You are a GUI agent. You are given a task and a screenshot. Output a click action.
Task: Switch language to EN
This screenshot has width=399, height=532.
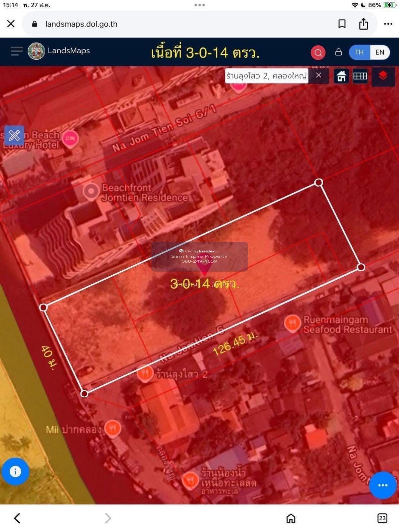tap(380, 52)
